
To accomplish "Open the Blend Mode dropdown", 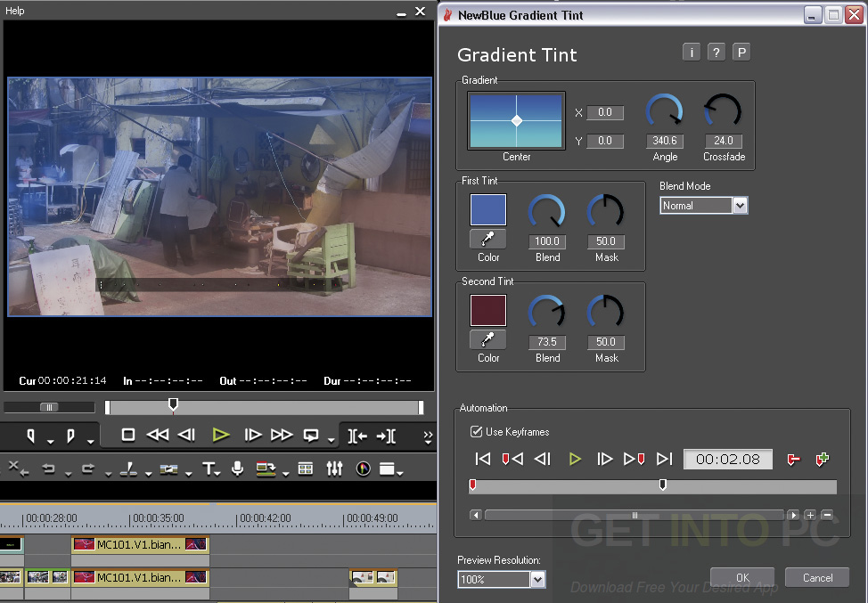I will pyautogui.click(x=704, y=206).
